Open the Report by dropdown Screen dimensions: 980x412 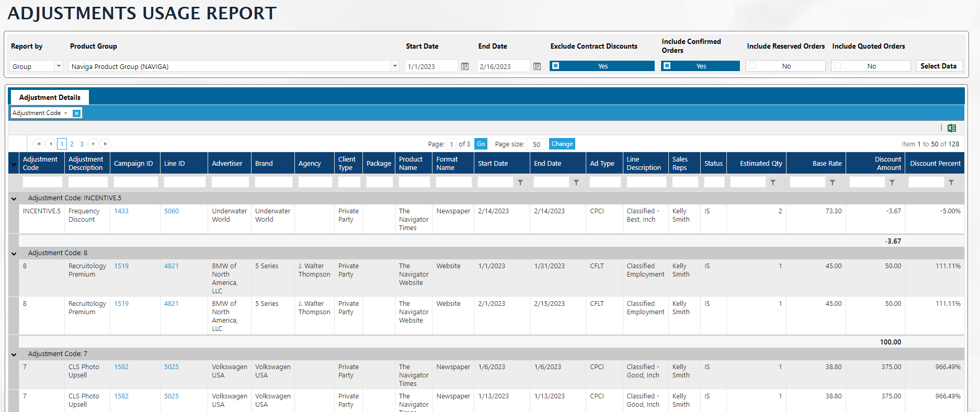tap(59, 66)
